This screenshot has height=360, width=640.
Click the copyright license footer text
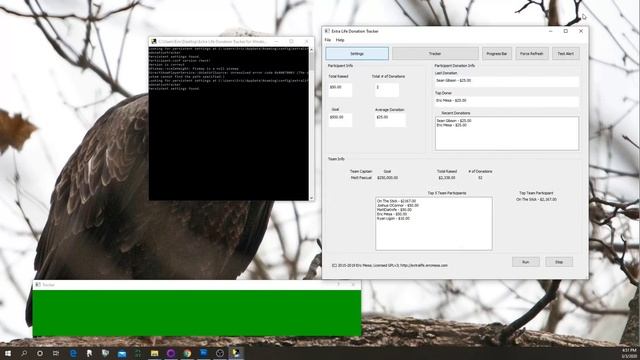389,265
